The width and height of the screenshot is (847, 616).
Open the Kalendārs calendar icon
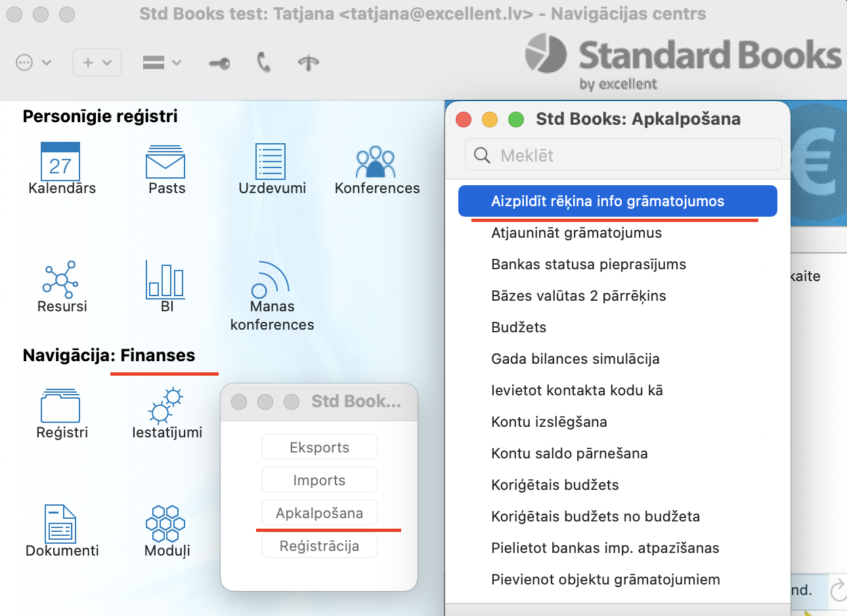pyautogui.click(x=60, y=162)
